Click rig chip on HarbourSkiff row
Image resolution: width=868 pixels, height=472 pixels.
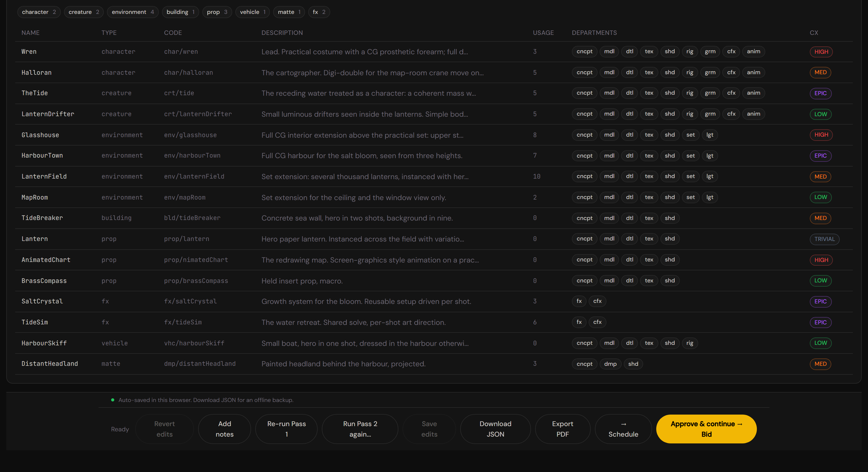coord(690,343)
